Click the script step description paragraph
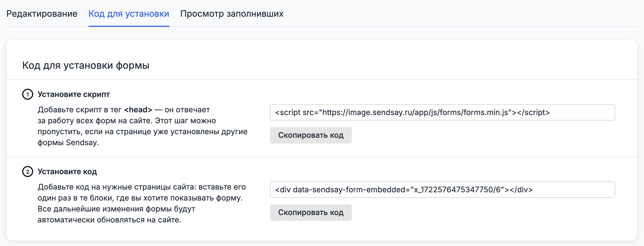 (x=142, y=126)
